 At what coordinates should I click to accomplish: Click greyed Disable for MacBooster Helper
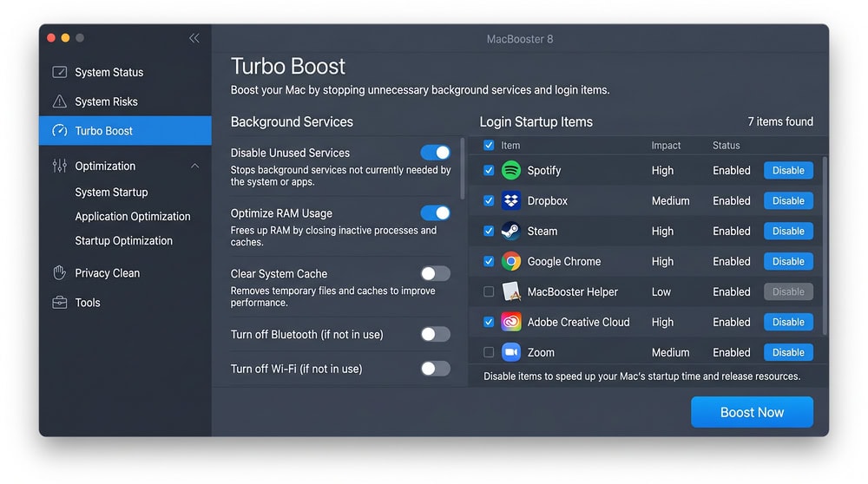788,291
